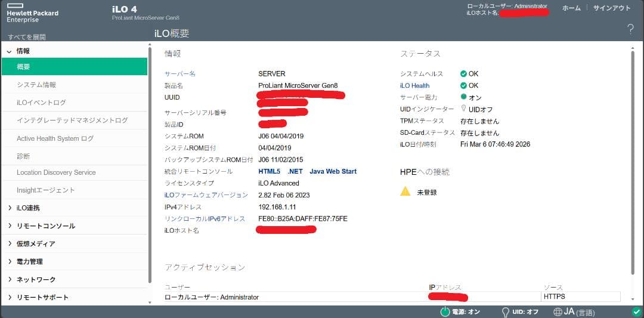
Task: Click sidebar scroll down arrow
Action: (150, 302)
